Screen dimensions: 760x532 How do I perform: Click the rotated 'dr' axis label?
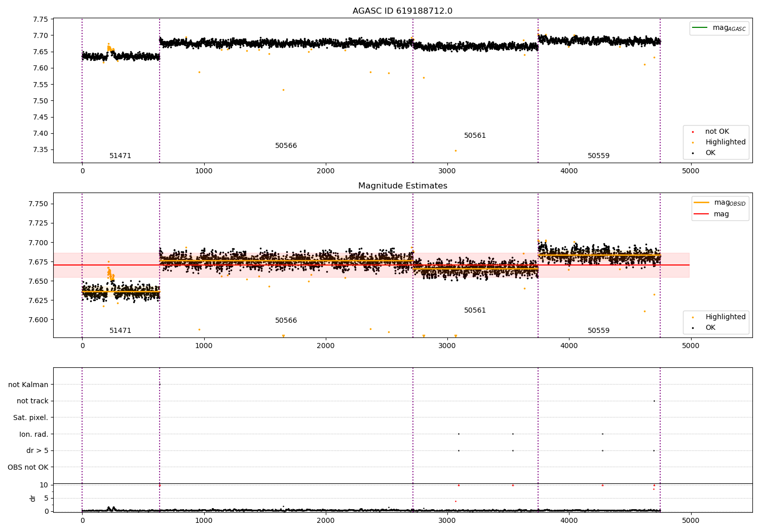pos(33,498)
